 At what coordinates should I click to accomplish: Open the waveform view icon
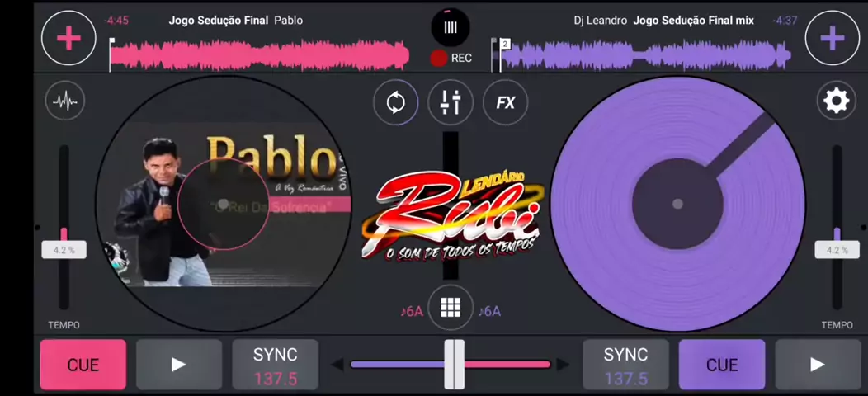(x=65, y=101)
